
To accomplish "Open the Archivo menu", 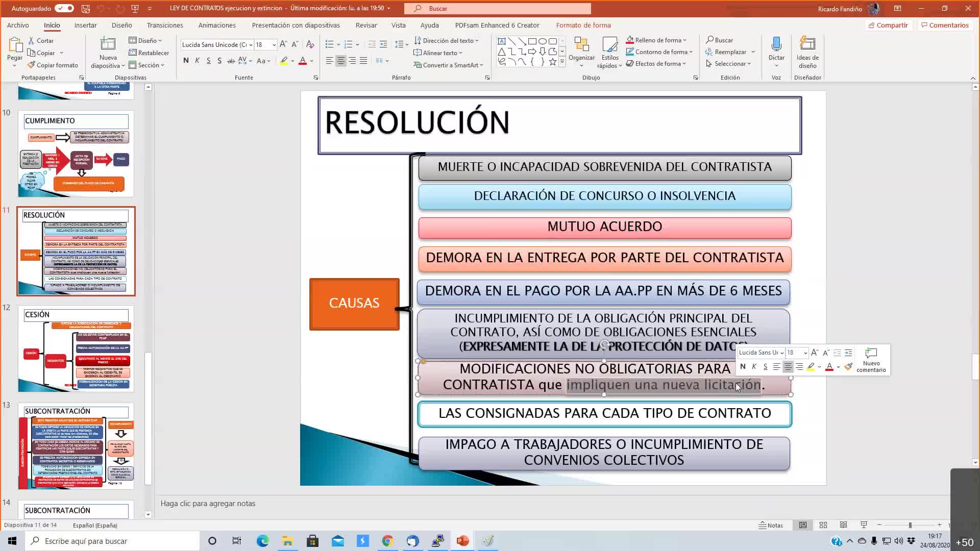I will (x=18, y=25).
